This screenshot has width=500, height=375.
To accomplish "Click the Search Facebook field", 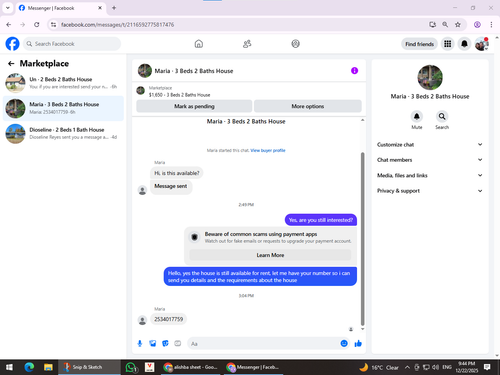I will click(x=72, y=44).
